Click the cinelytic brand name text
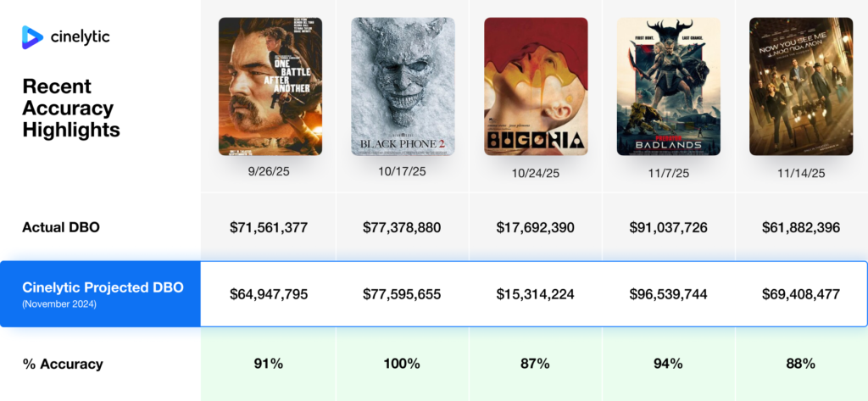 point(80,36)
